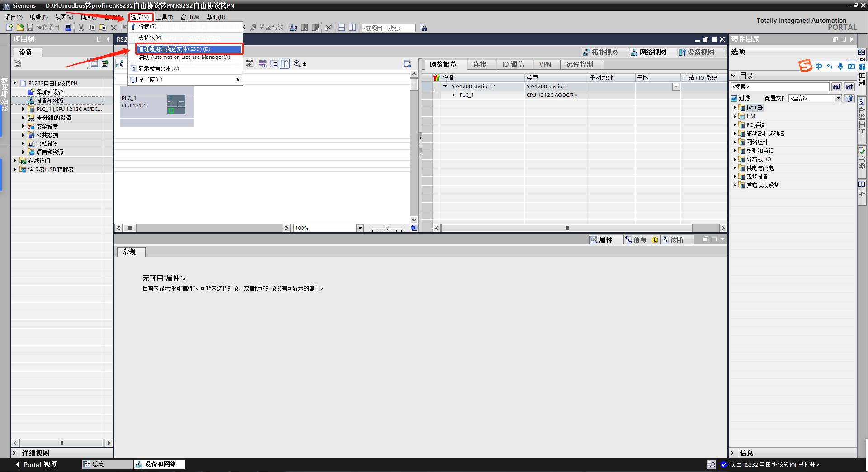Expand PLC_1 row in network overview
868x472 pixels.
pyautogui.click(x=453, y=95)
